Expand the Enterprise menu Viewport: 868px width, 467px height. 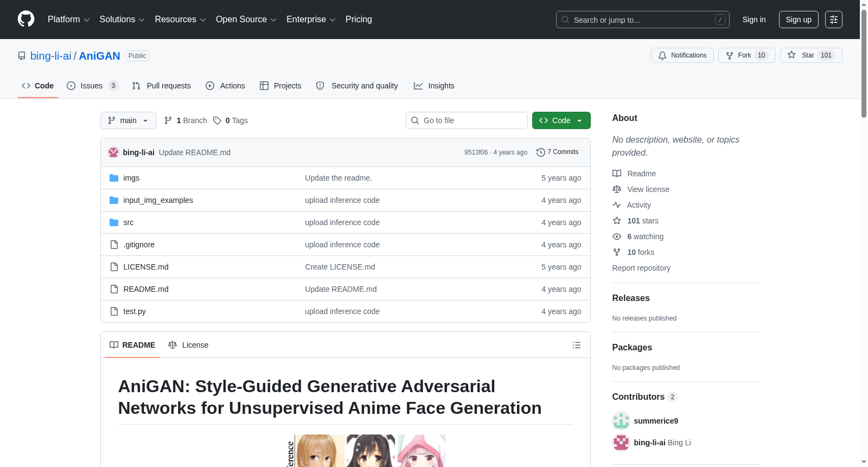(311, 20)
